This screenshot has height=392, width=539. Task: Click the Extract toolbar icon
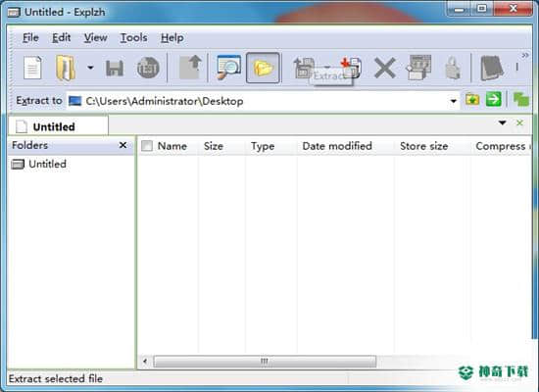pyautogui.click(x=304, y=68)
